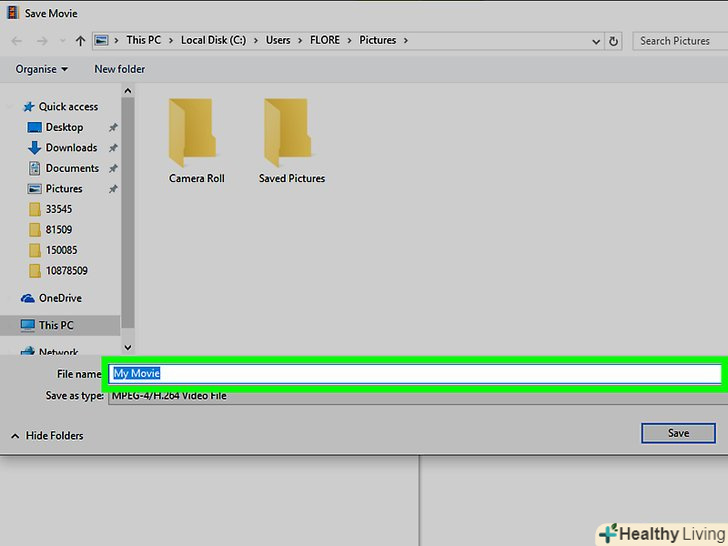Click sidebar scrollbar up arrow
This screenshot has width=728, height=546.
[128, 91]
